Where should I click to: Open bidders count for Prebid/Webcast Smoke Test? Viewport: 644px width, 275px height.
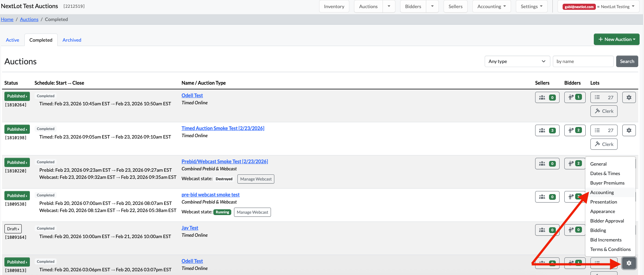pos(575,164)
